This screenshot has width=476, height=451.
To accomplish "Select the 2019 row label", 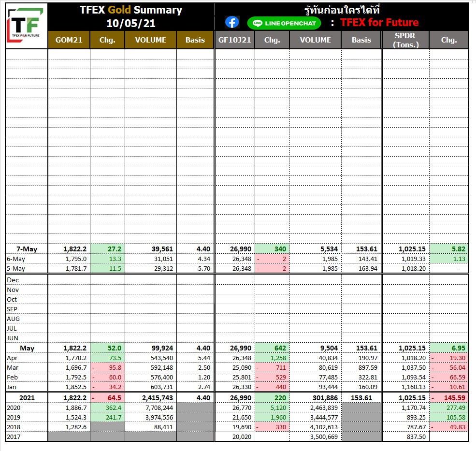I will (x=14, y=418).
